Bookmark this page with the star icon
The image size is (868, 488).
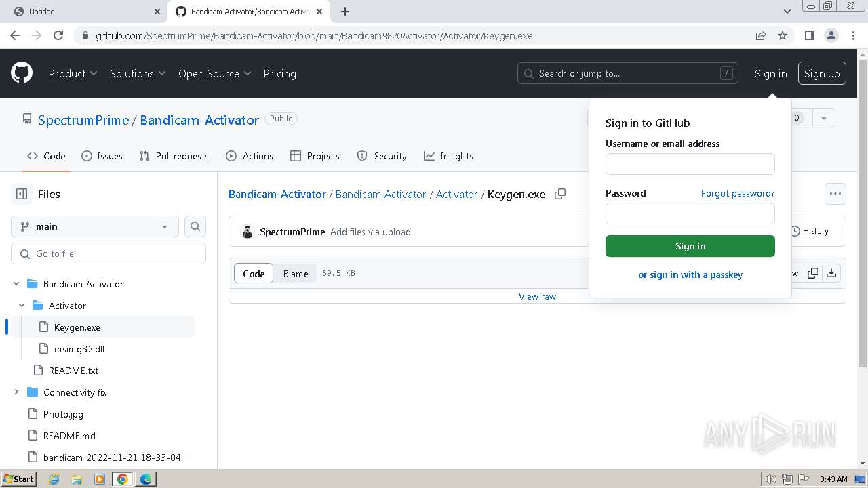pos(783,35)
